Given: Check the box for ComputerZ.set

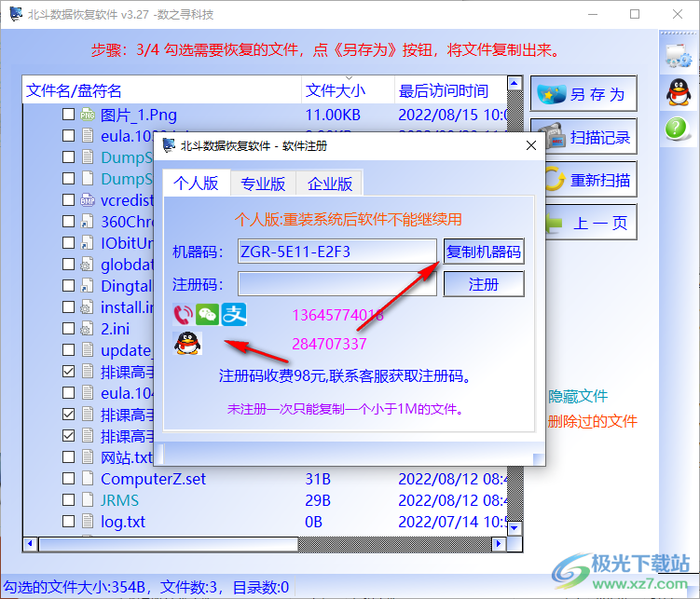Looking at the screenshot, I should (68, 479).
